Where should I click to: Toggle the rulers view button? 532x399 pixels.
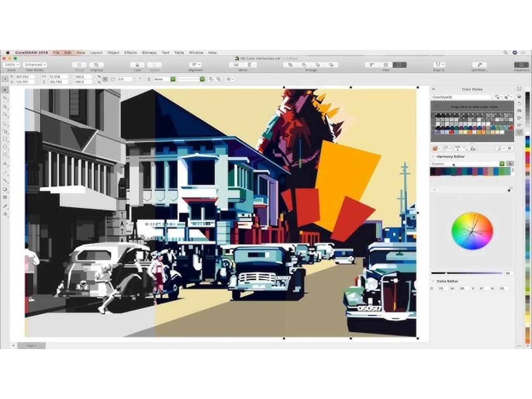pos(372,65)
